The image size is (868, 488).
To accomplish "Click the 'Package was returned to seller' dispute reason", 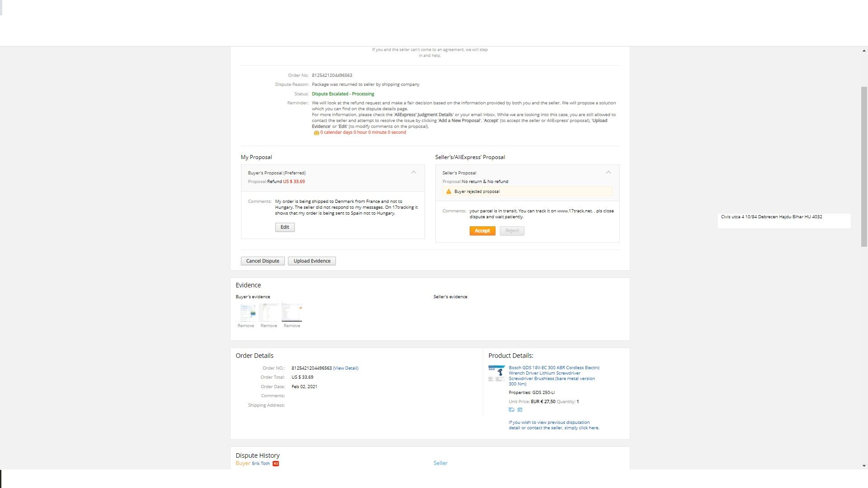I will (x=366, y=84).
